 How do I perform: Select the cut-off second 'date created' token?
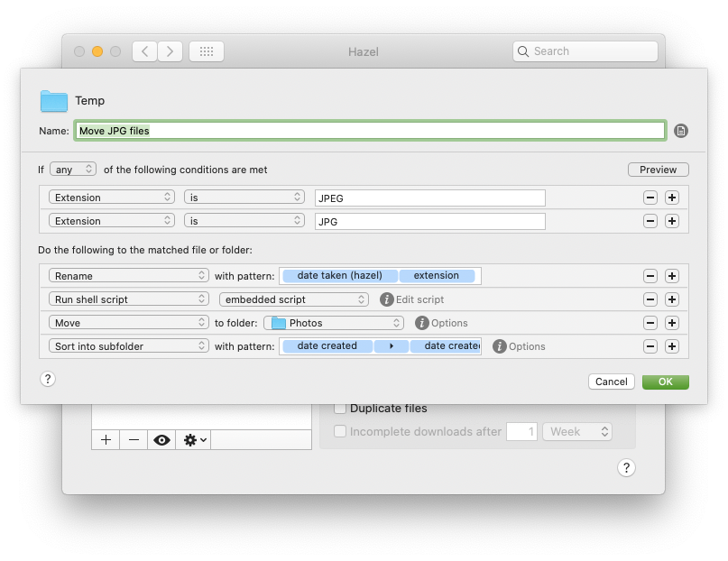[x=446, y=346]
